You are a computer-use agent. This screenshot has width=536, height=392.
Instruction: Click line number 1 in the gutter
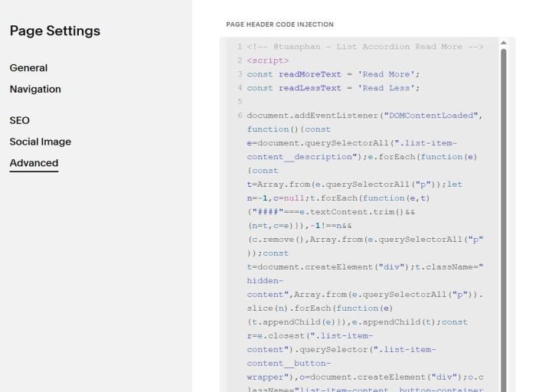(240, 47)
